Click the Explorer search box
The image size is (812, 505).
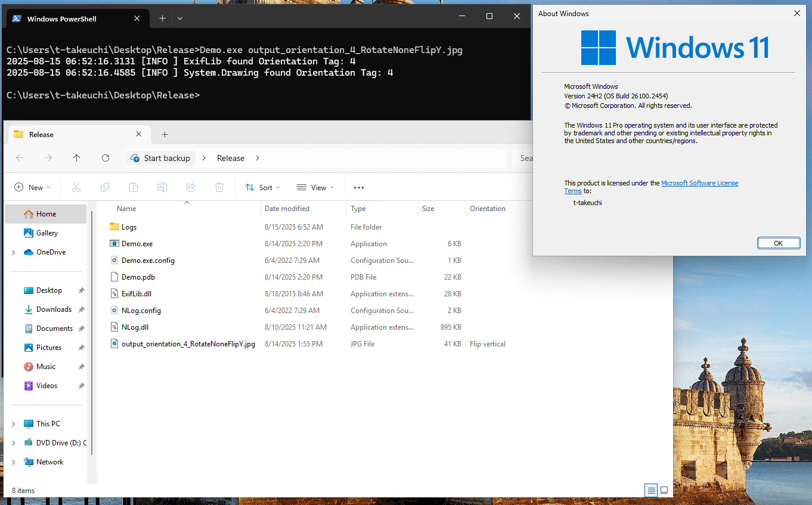coord(522,158)
